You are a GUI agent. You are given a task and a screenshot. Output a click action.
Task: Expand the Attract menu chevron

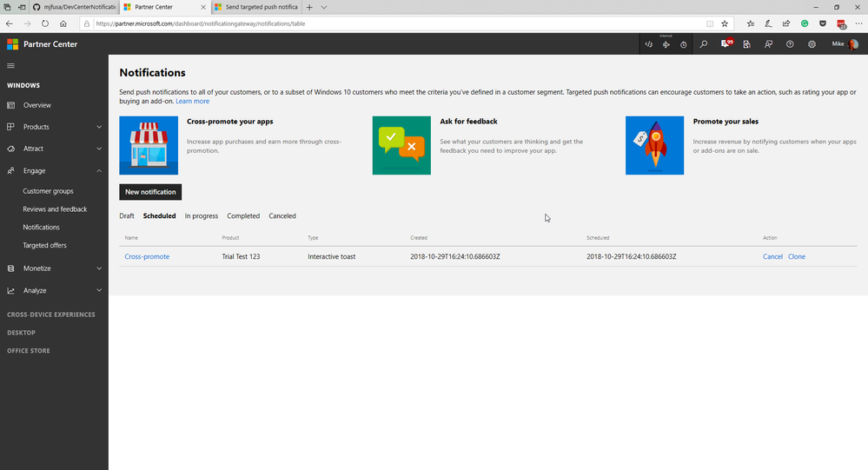(x=99, y=149)
